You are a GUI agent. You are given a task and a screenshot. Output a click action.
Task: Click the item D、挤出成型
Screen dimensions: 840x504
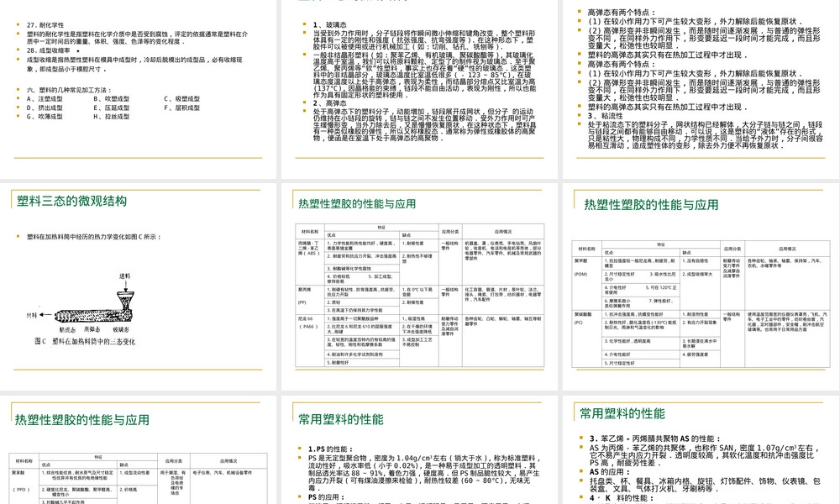coord(45,108)
